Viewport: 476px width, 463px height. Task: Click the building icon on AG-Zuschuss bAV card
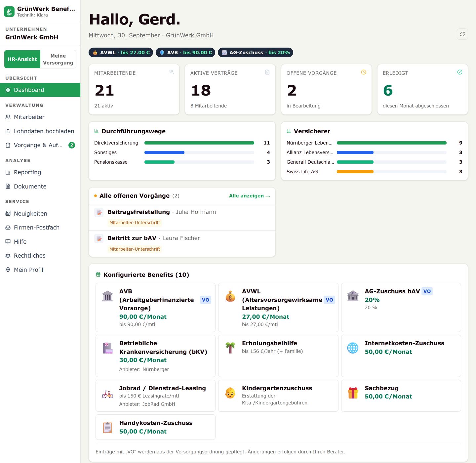tap(353, 296)
